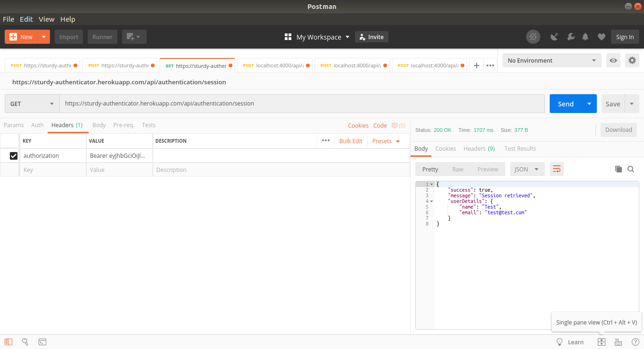644x349 pixels.
Task: Open the Presets dropdown
Action: 386,141
